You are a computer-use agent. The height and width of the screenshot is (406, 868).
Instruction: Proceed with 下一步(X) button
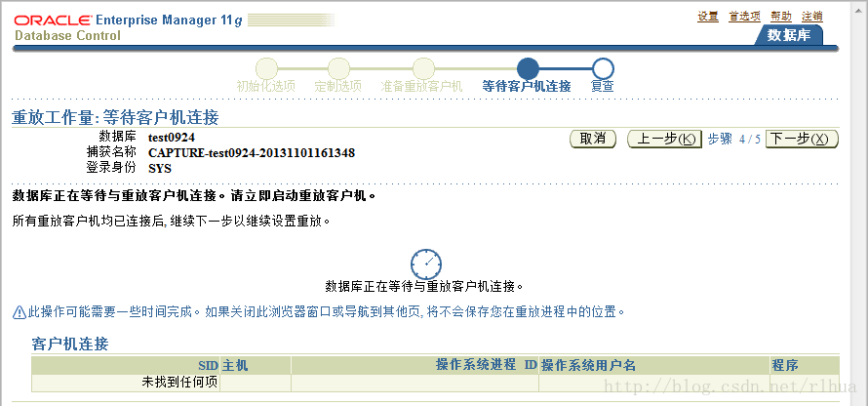802,139
